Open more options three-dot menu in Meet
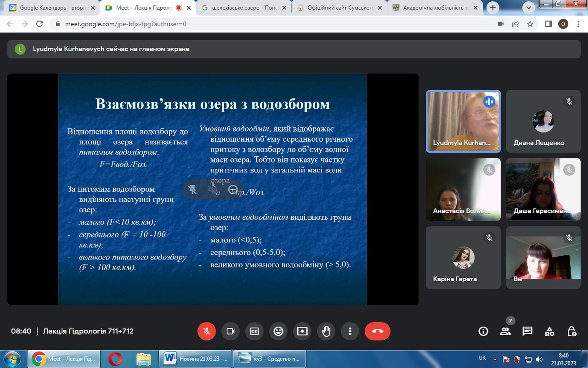588x368 pixels. coord(350,331)
